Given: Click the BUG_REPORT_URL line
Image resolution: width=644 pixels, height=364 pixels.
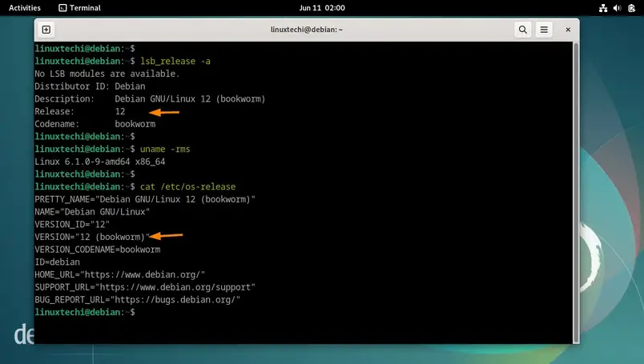Looking at the screenshot, I should 138,299.
